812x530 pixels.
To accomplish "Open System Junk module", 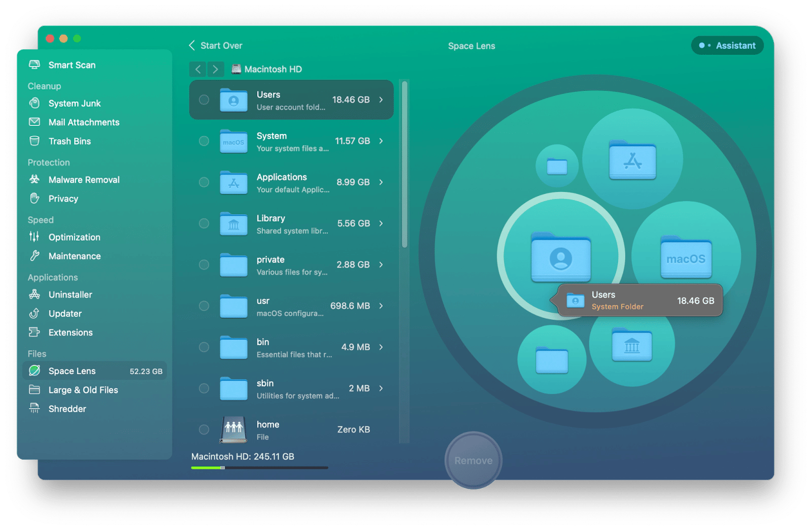I will (94, 103).
